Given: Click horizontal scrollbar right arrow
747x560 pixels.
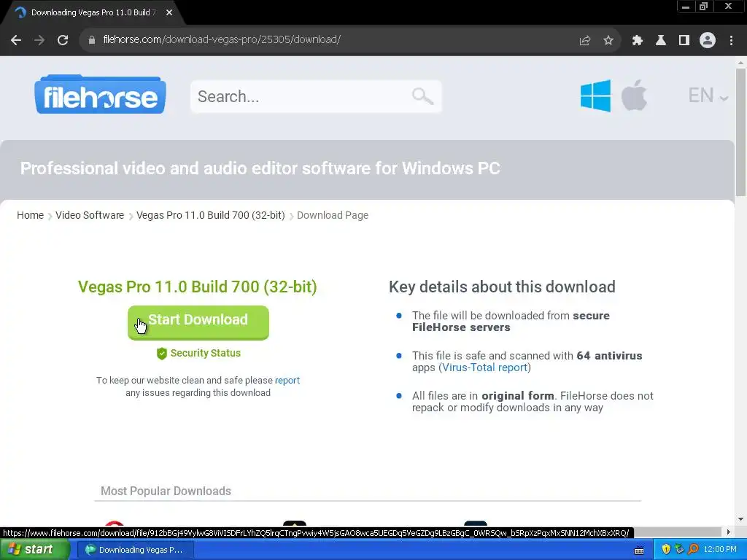Looking at the screenshot, I should (x=728, y=532).
